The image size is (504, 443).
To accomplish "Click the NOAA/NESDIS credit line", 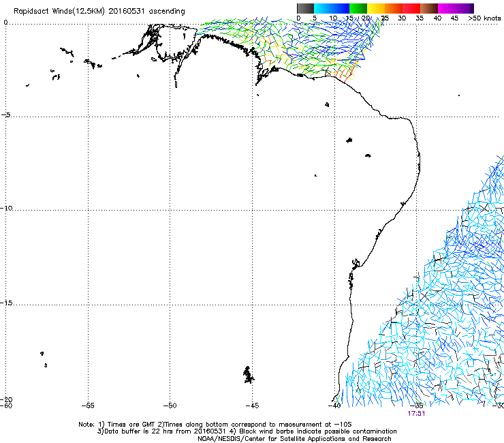I will pyautogui.click(x=294, y=439).
